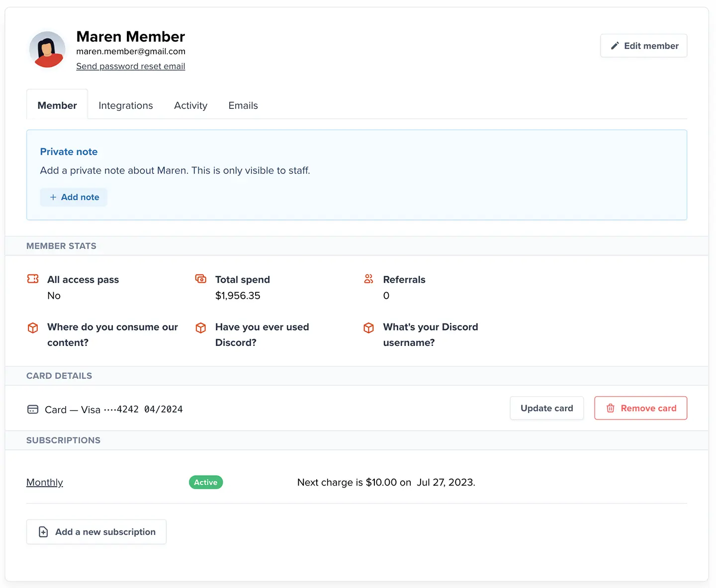Image resolution: width=716 pixels, height=588 pixels.
Task: Click the SUBSCRIPTIONS section header
Action: click(x=63, y=440)
